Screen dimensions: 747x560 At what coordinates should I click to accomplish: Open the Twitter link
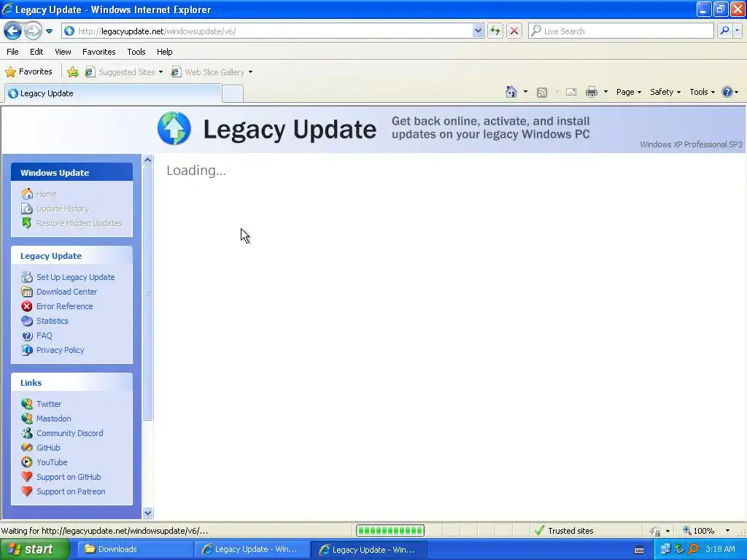(x=49, y=404)
